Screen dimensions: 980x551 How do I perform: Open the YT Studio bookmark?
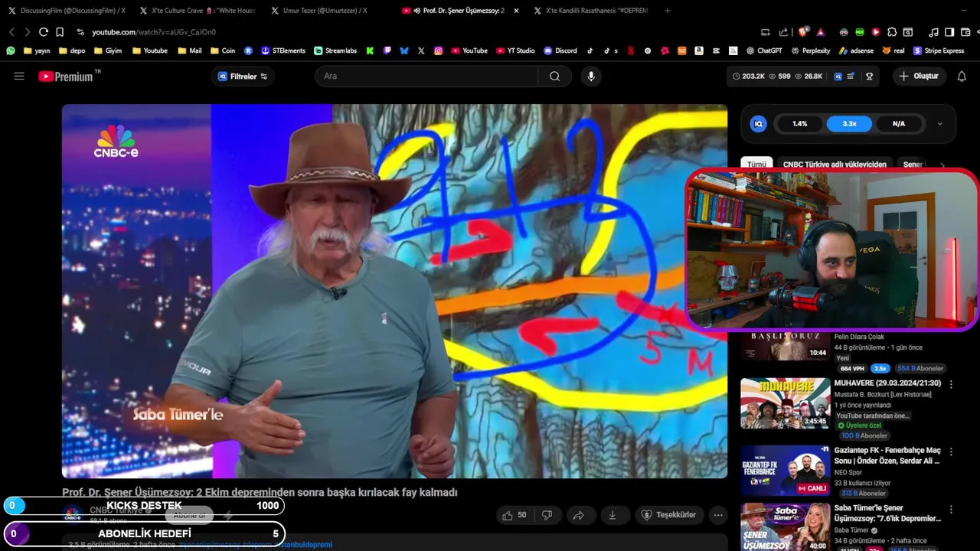(516, 51)
